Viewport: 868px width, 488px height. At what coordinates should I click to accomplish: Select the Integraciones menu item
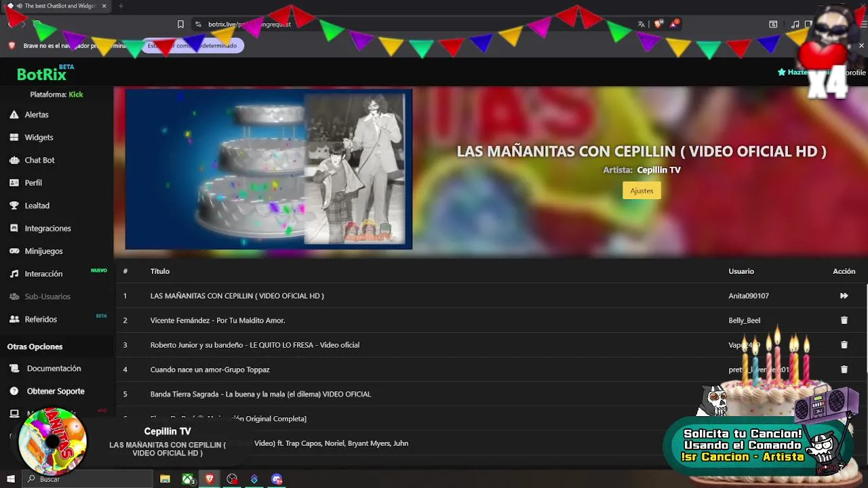[47, 228]
